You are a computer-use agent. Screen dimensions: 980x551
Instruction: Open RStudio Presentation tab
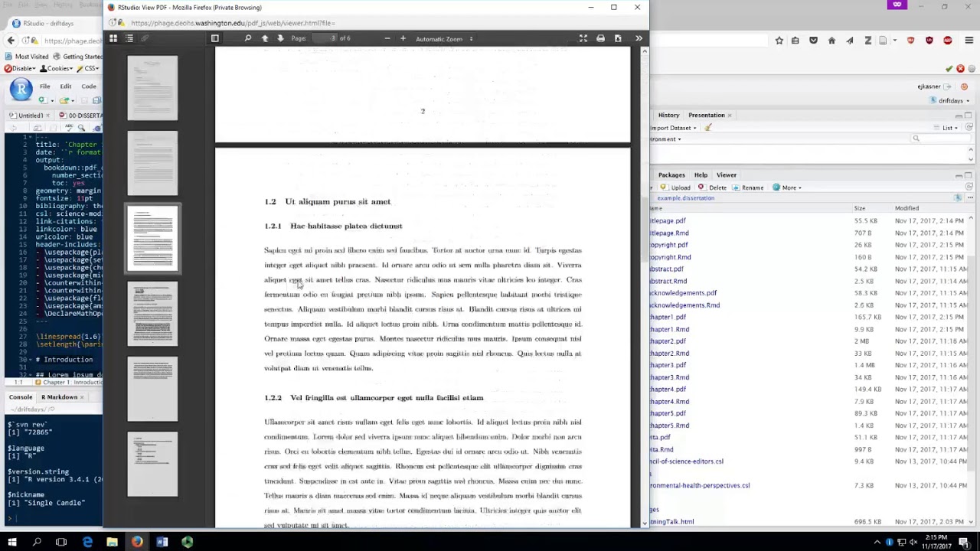[x=706, y=116]
